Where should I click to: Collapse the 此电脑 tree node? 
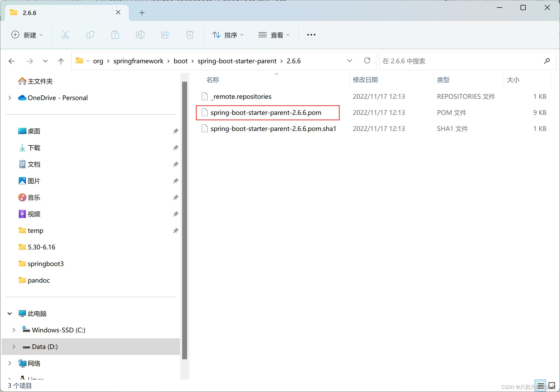[10, 313]
